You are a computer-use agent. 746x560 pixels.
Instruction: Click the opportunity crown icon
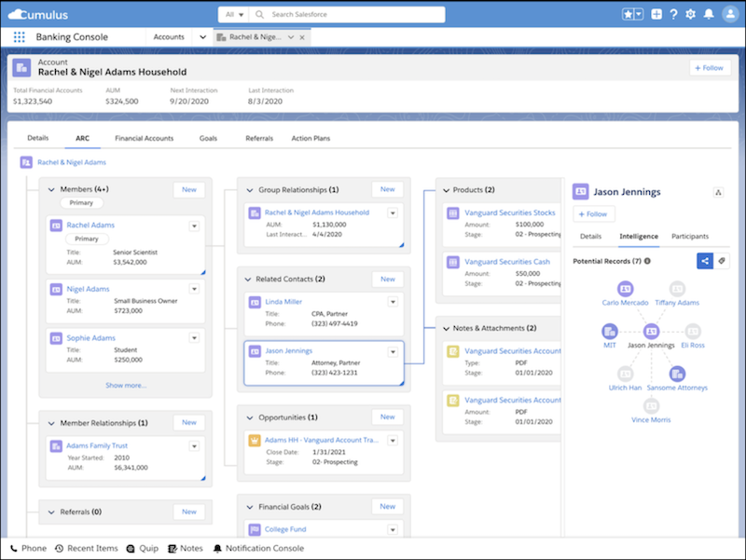click(x=255, y=440)
